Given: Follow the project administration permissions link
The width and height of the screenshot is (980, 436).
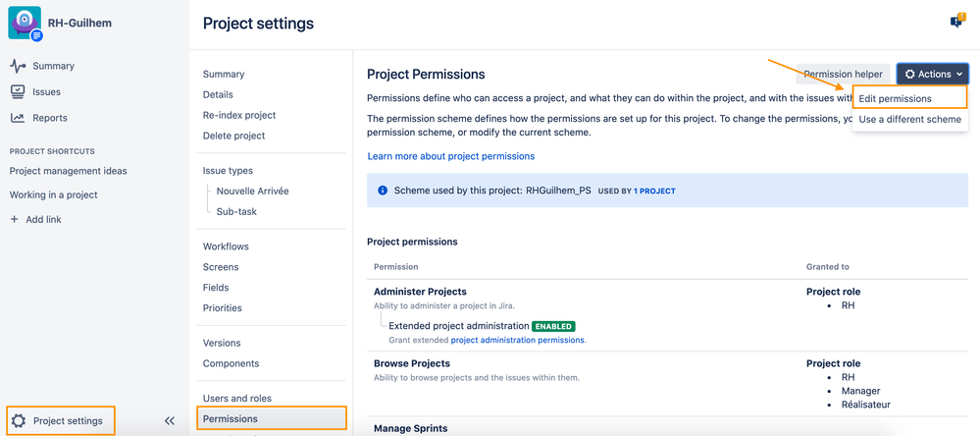Looking at the screenshot, I should 517,340.
